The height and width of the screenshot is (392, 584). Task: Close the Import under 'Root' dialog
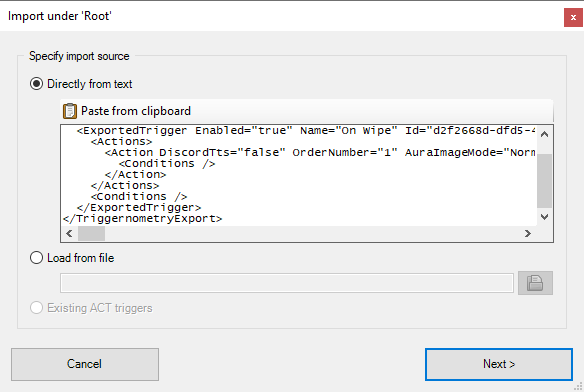(573, 18)
